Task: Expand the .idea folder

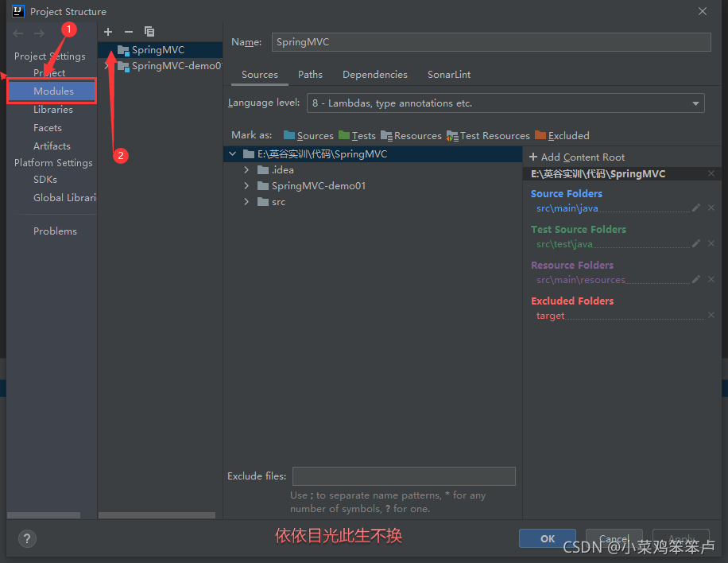Action: coord(246,170)
